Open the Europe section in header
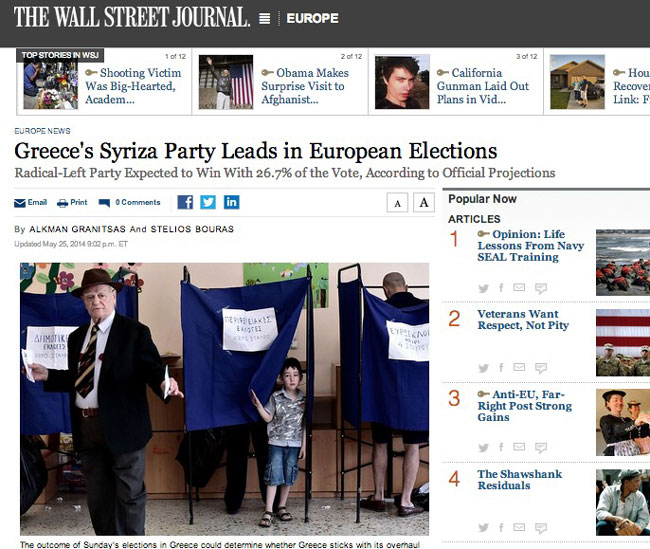Image resolution: width=650 pixels, height=549 pixels. [312, 19]
